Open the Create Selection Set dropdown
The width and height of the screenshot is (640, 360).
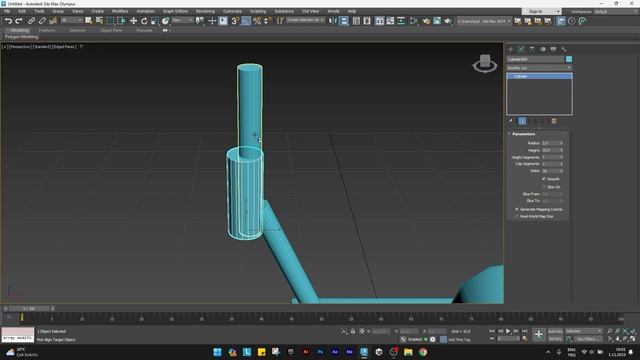click(x=305, y=20)
